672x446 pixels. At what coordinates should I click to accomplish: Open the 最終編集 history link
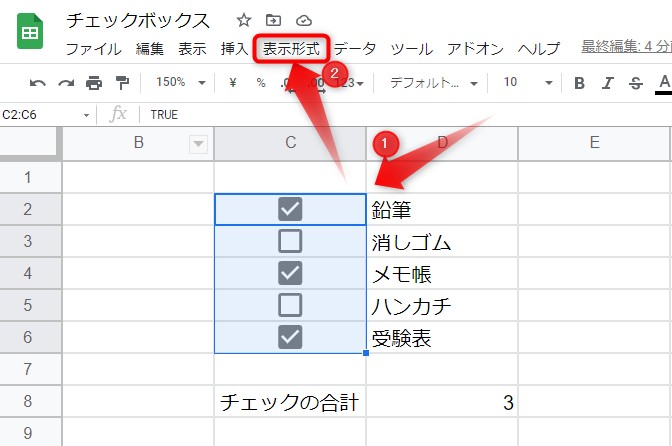(627, 46)
